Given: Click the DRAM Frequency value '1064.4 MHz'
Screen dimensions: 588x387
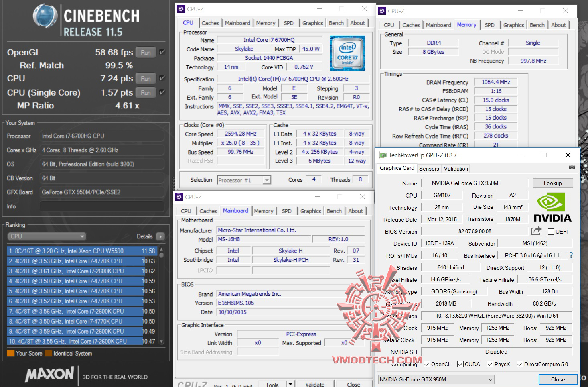Looking at the screenshot, I should [x=496, y=82].
